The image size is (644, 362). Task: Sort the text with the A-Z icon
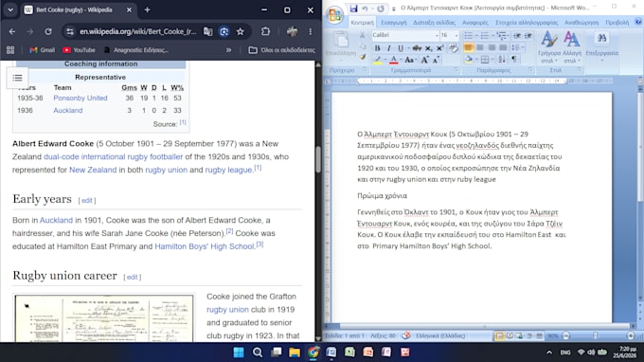(502, 60)
